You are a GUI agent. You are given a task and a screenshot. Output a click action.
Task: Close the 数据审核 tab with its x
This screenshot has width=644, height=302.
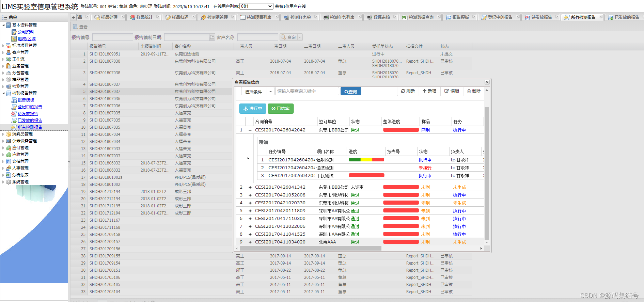[x=395, y=17]
